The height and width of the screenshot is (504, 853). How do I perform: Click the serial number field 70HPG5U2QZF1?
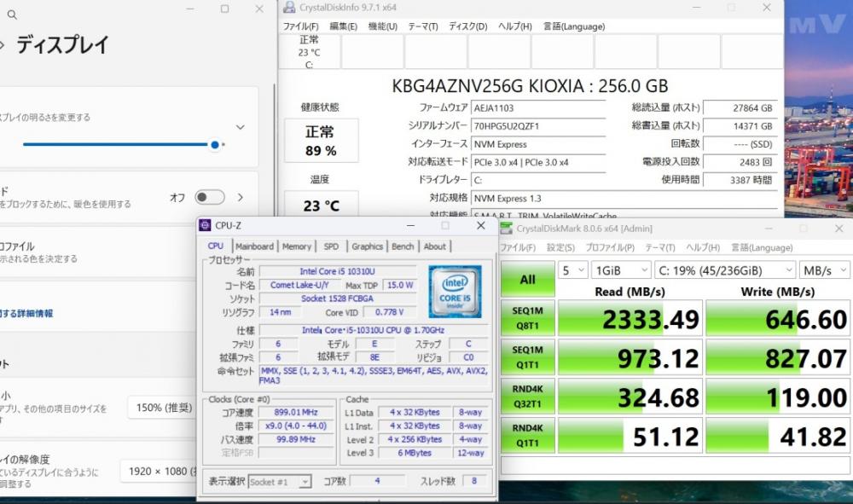click(x=538, y=125)
